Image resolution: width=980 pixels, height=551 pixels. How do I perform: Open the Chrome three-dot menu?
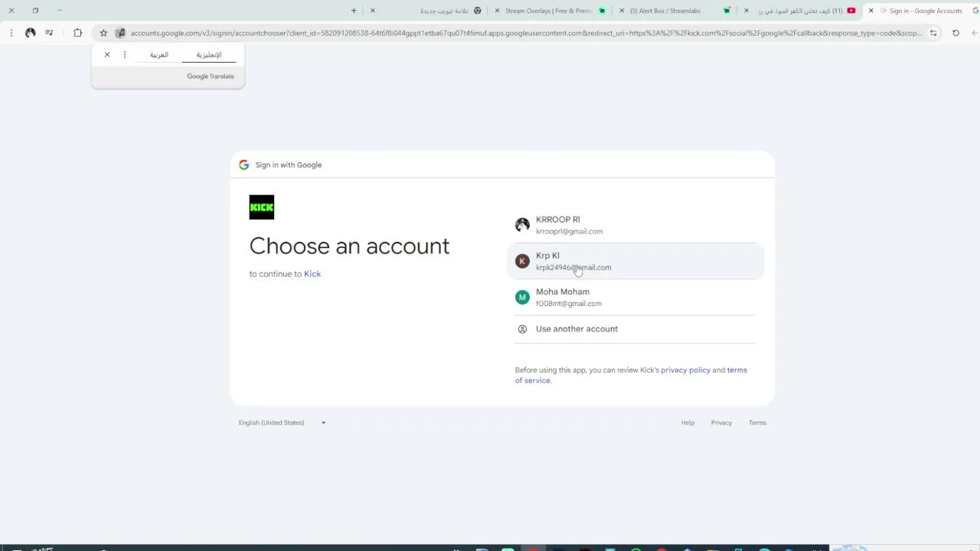click(11, 33)
